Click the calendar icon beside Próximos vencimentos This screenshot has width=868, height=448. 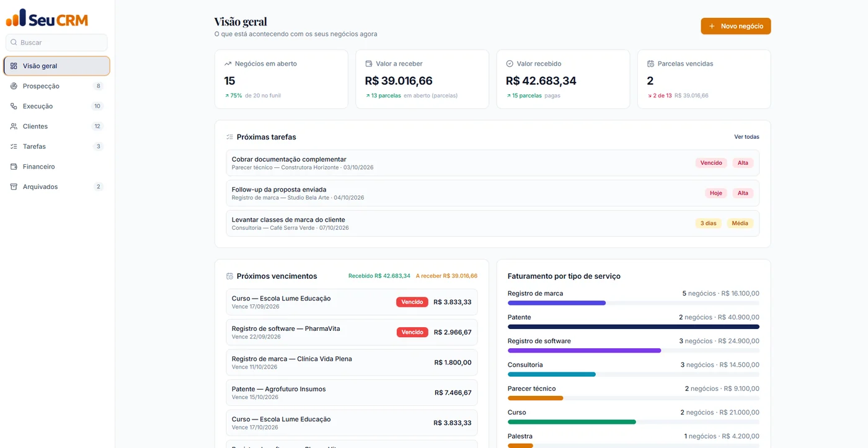click(230, 276)
